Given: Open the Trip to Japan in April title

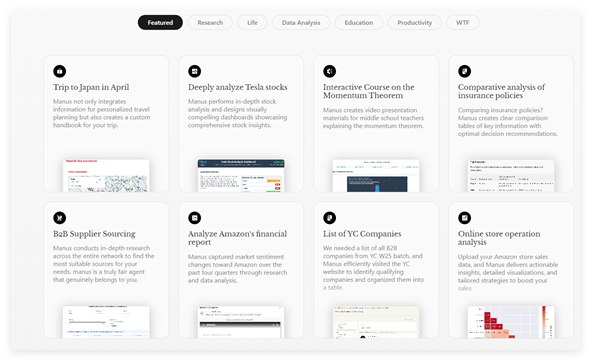Looking at the screenshot, I should tap(91, 87).
